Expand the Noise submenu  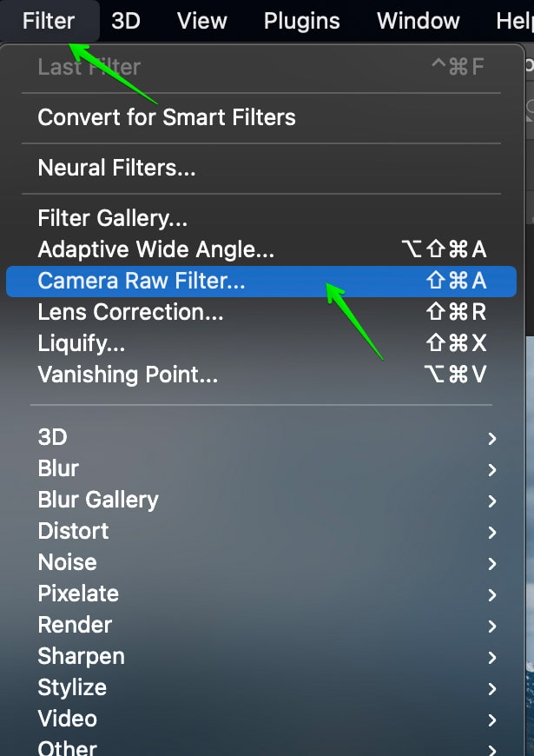pyautogui.click(x=261, y=563)
